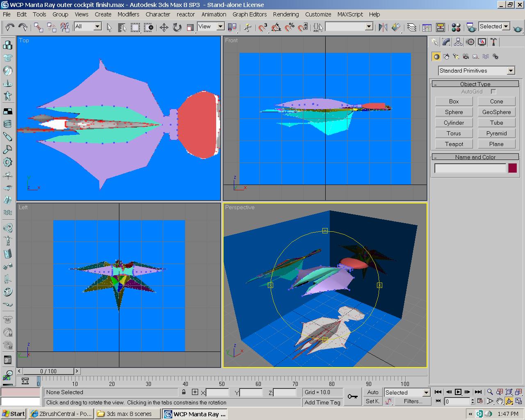Click the Filters... button near the playback controls
This screenshot has height=420, width=525.
(x=413, y=401)
